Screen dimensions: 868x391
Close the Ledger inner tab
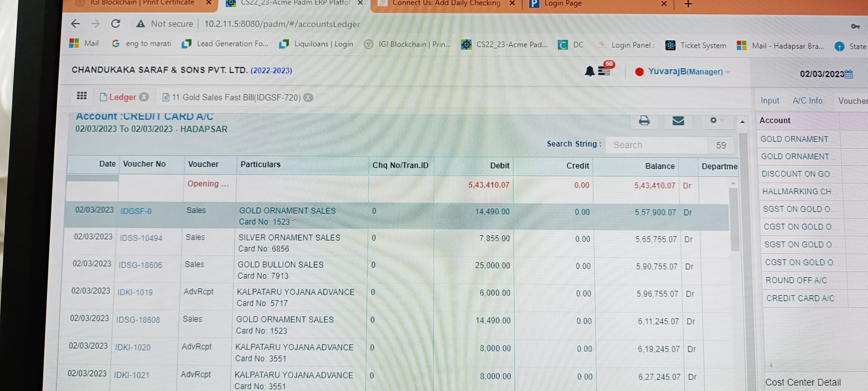[x=144, y=97]
